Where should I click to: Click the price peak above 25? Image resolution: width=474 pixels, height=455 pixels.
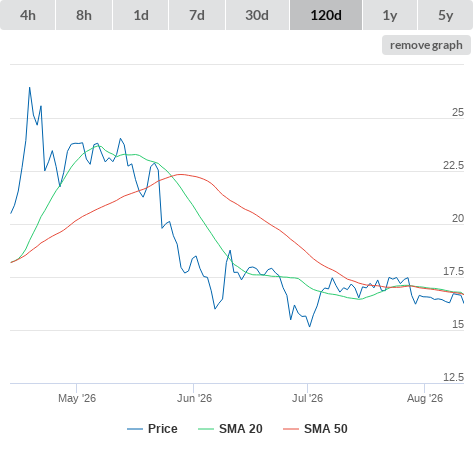[x=30, y=88]
